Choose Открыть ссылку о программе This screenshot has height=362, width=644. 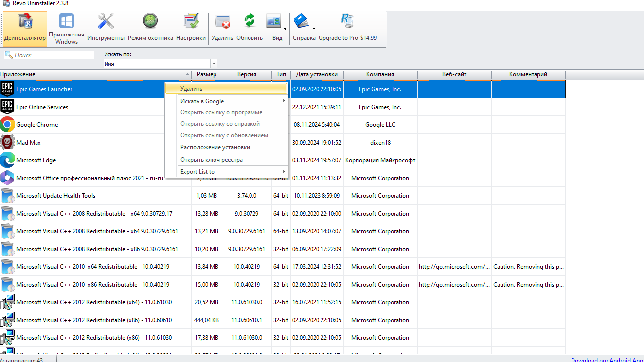[226, 112]
